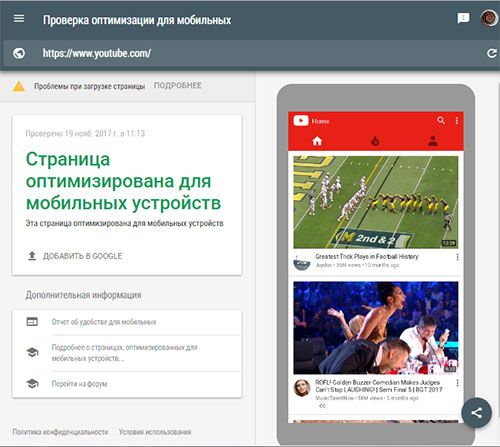The height and width of the screenshot is (447, 500).
Task: Open options for Greatest Trick Plays video
Action: [457, 257]
